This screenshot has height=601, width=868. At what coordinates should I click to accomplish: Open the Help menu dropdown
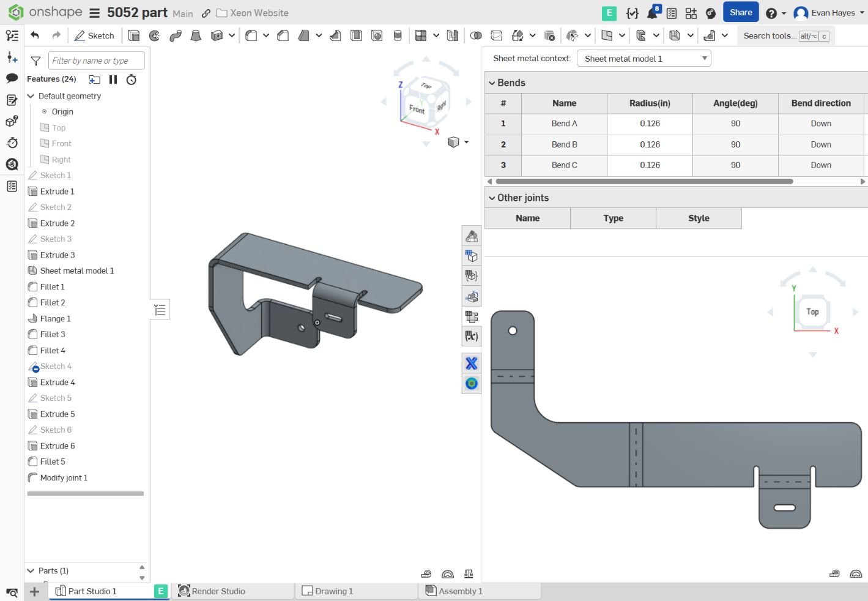[x=776, y=13]
